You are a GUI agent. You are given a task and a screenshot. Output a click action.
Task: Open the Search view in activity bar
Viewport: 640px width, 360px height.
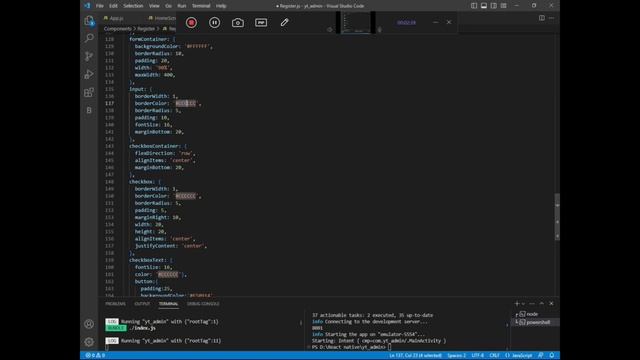pyautogui.click(x=89, y=38)
